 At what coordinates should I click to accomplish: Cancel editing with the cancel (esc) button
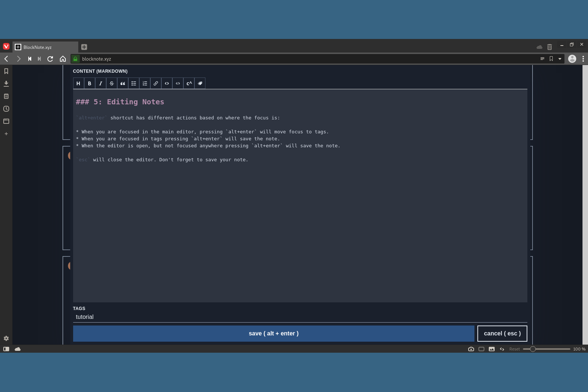coord(502,334)
